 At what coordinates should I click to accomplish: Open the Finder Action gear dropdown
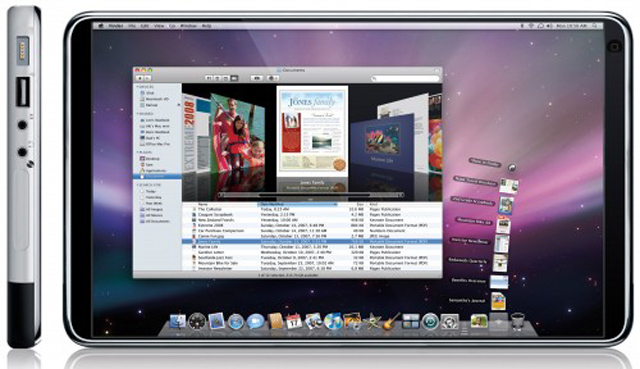[x=273, y=78]
